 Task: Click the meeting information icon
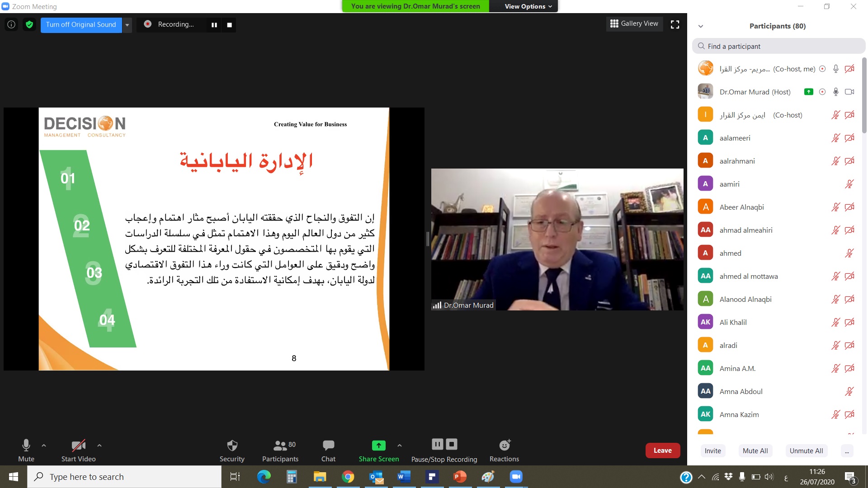[11, 24]
